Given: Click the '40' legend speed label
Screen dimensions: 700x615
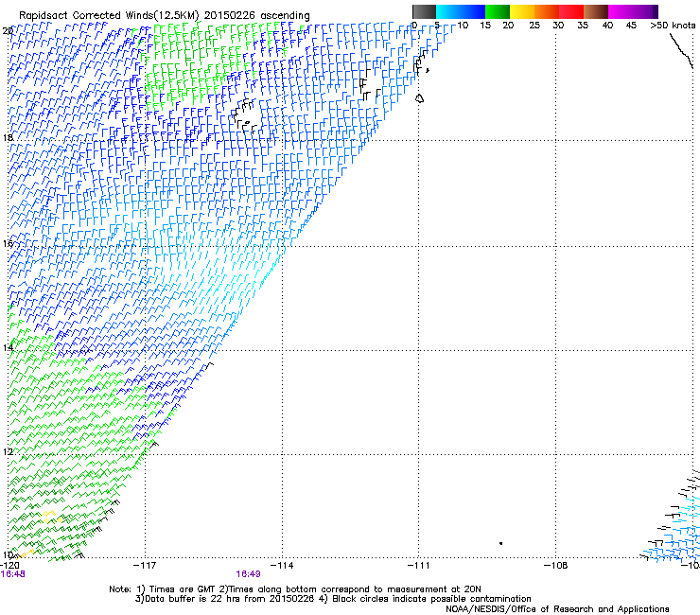Looking at the screenshot, I should pyautogui.click(x=607, y=26).
